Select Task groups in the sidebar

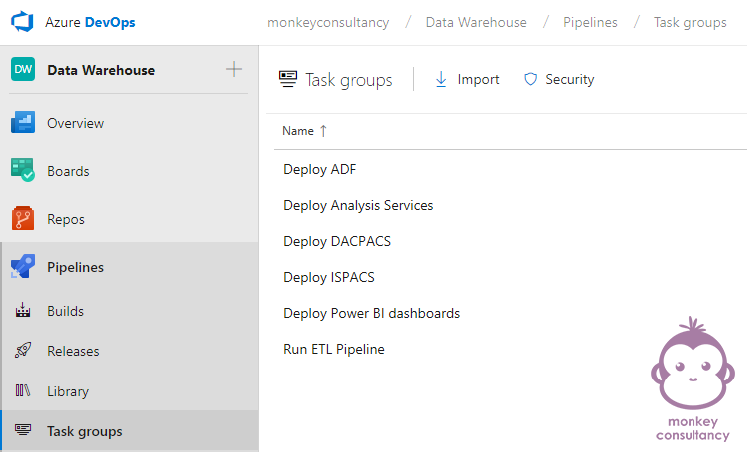pyautogui.click(x=85, y=431)
